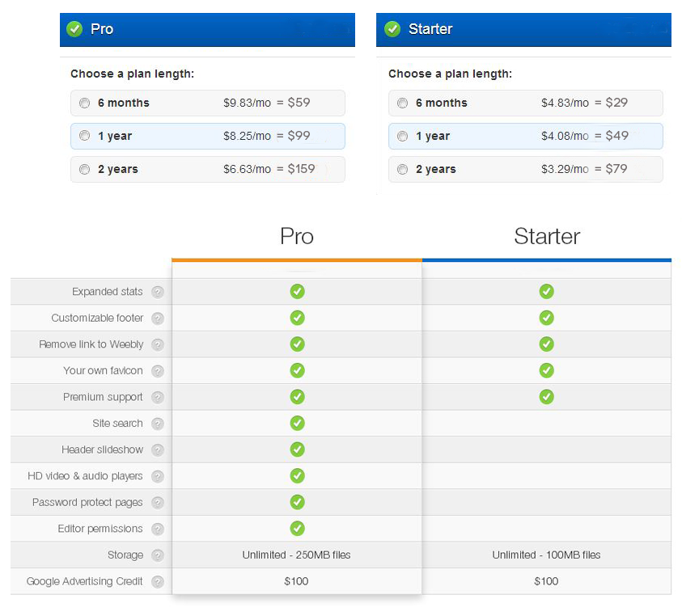Open help icon next to Expanded stats
This screenshot has height=616, width=682.
(158, 292)
